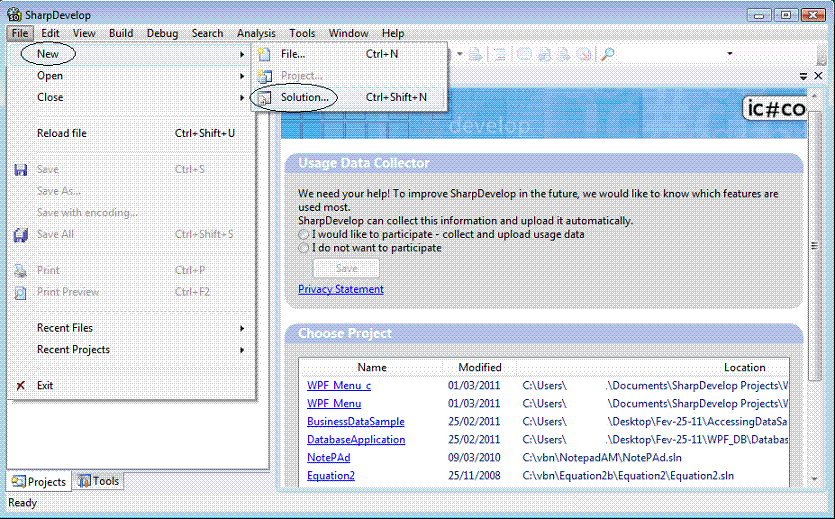Choose Save All with the multi-disk icon
The image size is (835, 519).
click(132, 234)
